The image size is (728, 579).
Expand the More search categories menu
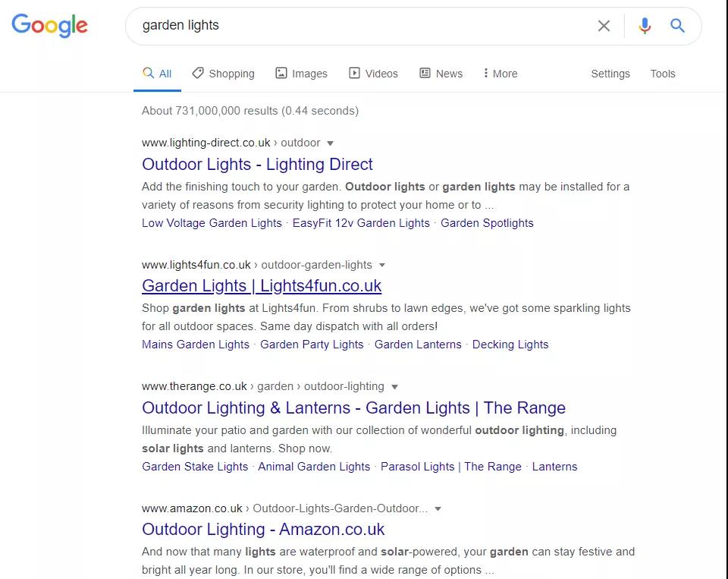tap(500, 74)
